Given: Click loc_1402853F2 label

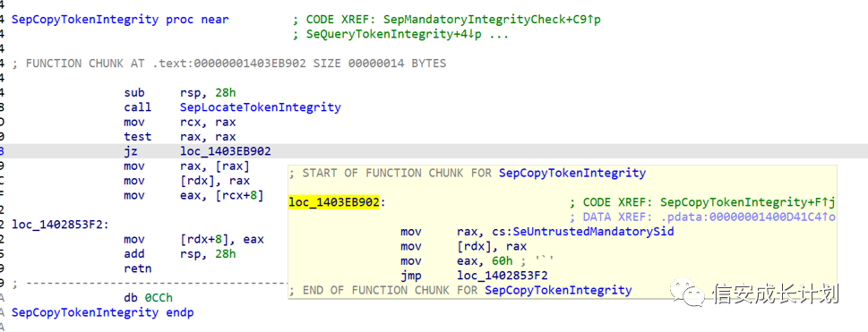Looking at the screenshot, I should (x=60, y=225).
